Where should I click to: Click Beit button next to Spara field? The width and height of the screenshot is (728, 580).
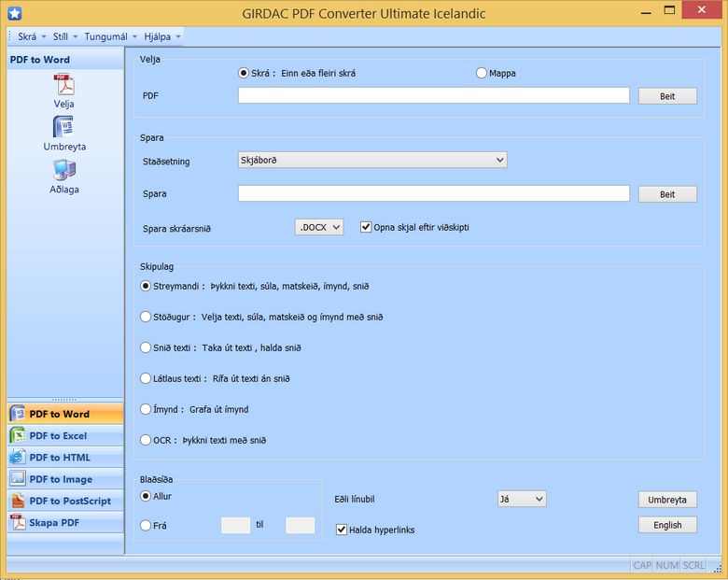click(x=667, y=194)
